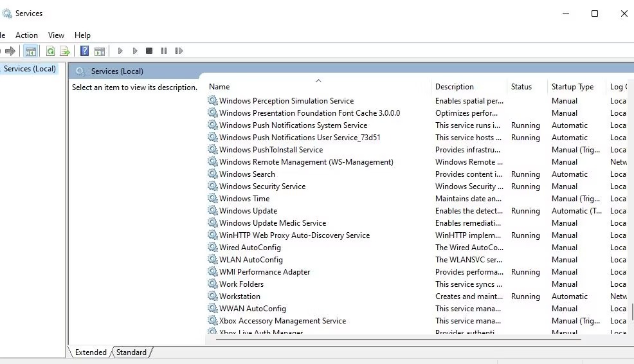The width and height of the screenshot is (634, 364).
Task: Select Services (Local) in the console tree
Action: point(30,69)
